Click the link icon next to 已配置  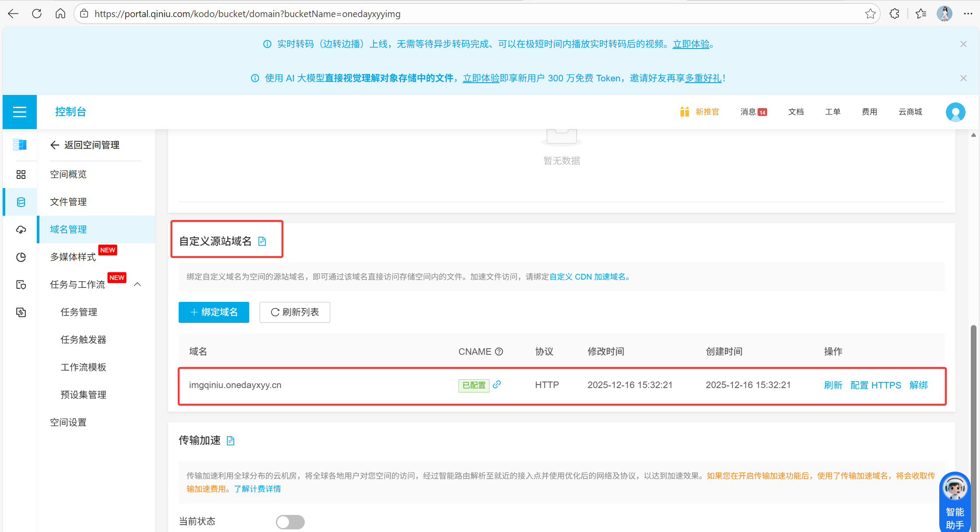coord(497,385)
